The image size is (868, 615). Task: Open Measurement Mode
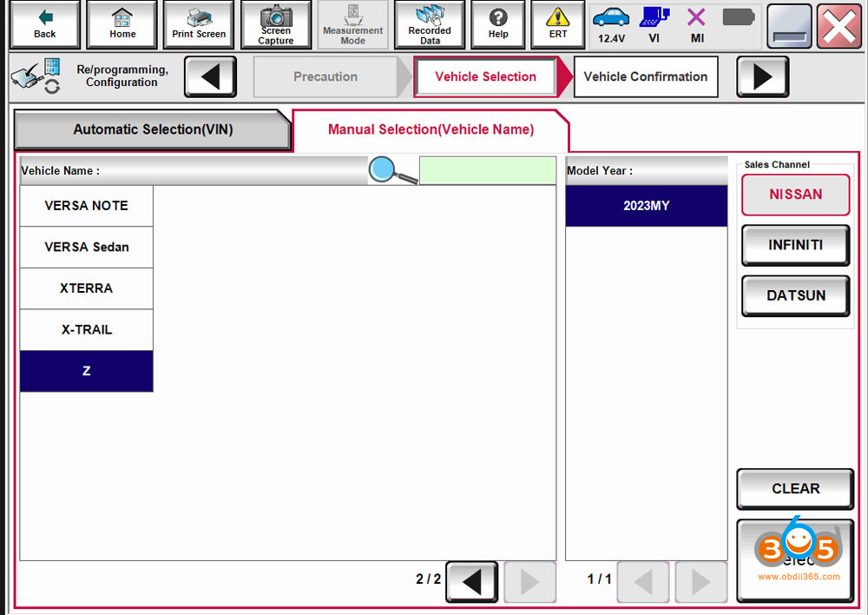pyautogui.click(x=352, y=25)
